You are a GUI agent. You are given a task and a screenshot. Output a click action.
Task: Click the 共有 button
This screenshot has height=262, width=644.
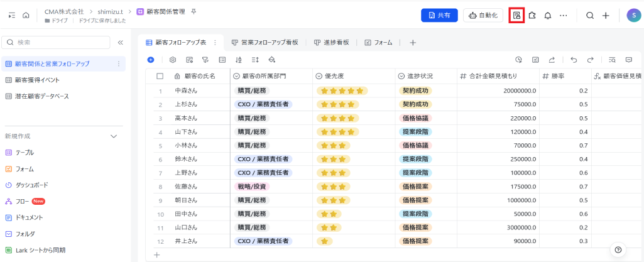(x=439, y=15)
